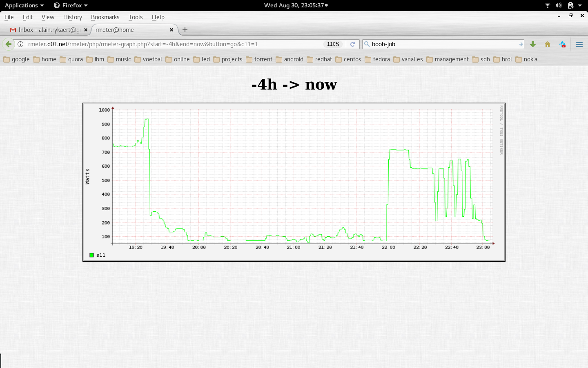Open the voetbal bookmark folder

click(148, 59)
